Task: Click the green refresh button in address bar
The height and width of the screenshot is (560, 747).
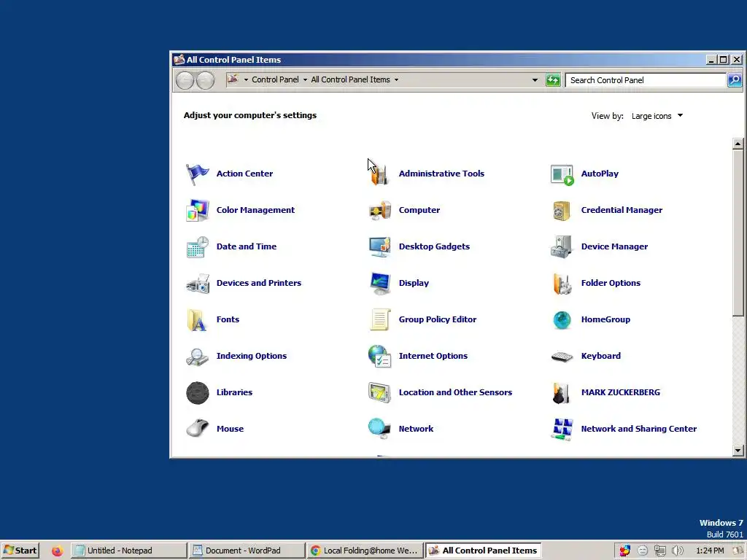Action: 553,80
